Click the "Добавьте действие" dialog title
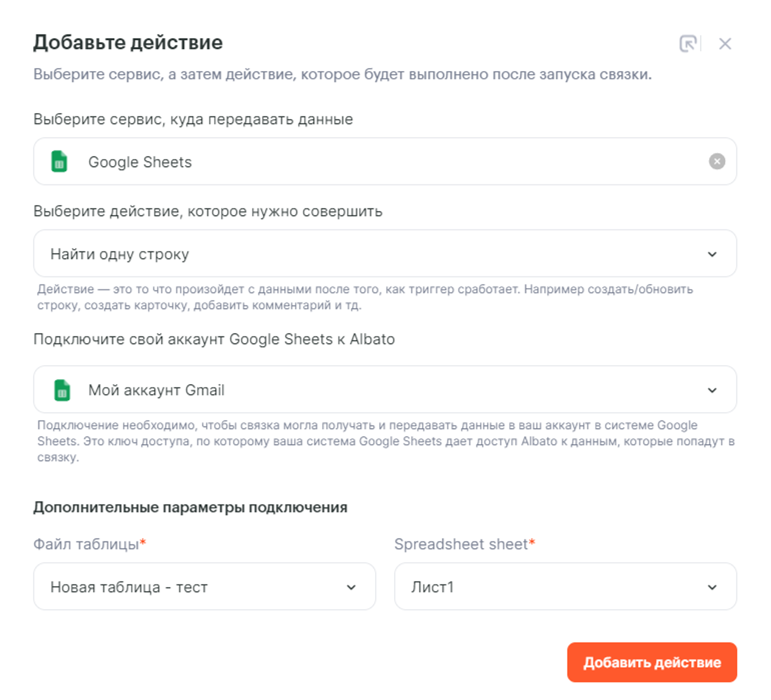This screenshot has width=771, height=700. tap(128, 43)
